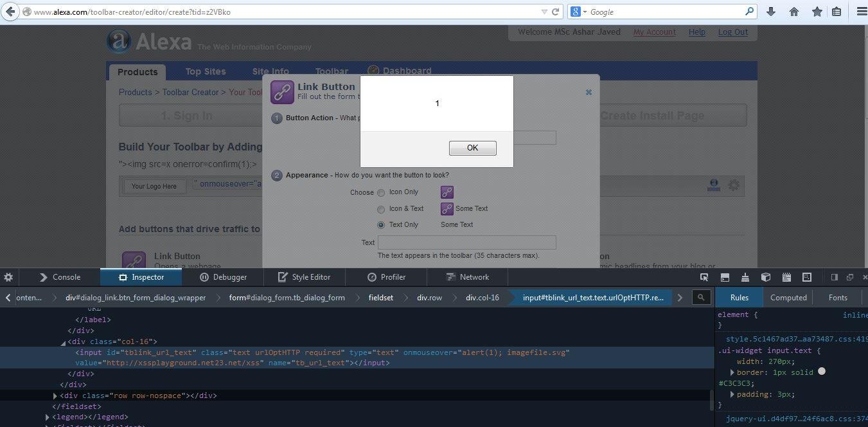Toggle the split console icon

(725, 277)
